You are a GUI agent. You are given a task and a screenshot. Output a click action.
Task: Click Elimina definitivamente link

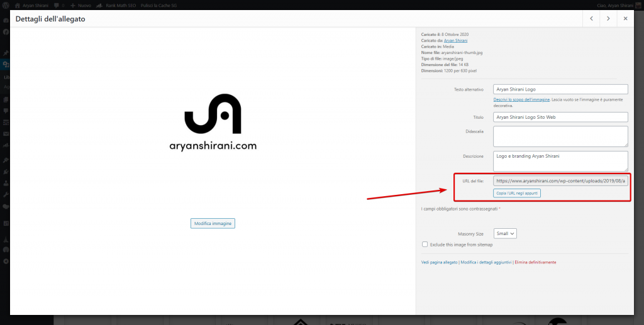pyautogui.click(x=536, y=262)
